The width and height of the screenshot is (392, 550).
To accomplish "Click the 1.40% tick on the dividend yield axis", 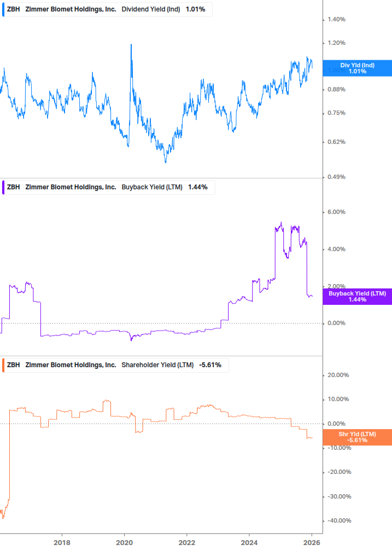I will pos(336,20).
